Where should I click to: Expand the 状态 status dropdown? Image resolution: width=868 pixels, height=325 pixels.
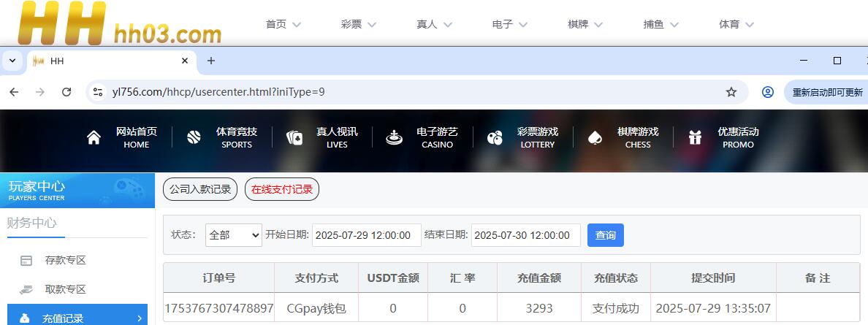pyautogui.click(x=233, y=235)
